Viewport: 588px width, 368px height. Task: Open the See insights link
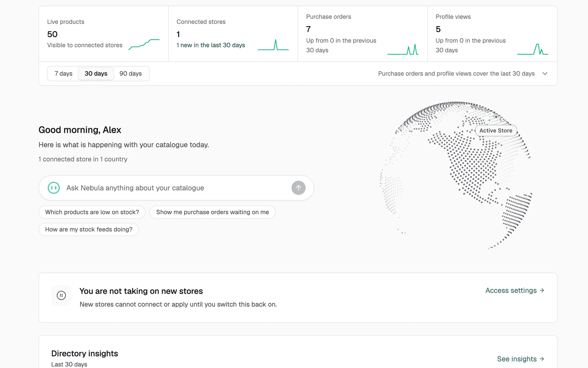pyautogui.click(x=520, y=359)
